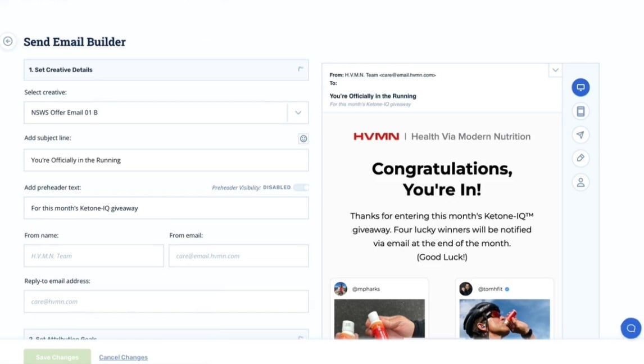Click the Add preheader text: label

pos(53,187)
